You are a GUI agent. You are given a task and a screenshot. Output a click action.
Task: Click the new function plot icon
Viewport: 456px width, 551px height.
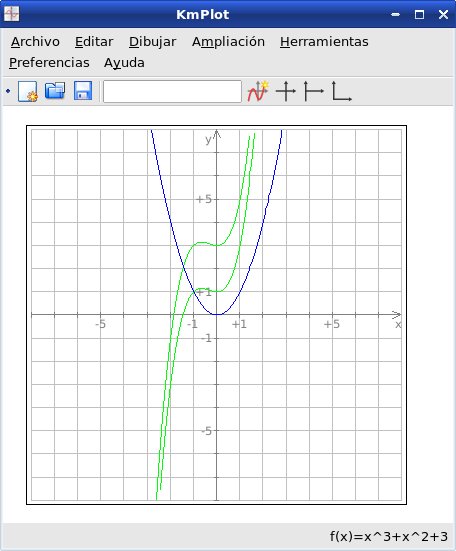point(258,91)
